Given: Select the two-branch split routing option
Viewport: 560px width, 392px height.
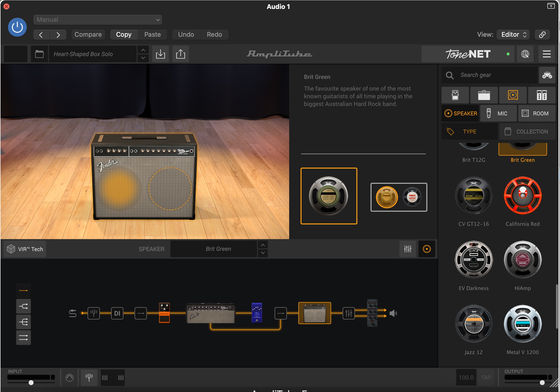Looking at the screenshot, I should pos(24,306).
